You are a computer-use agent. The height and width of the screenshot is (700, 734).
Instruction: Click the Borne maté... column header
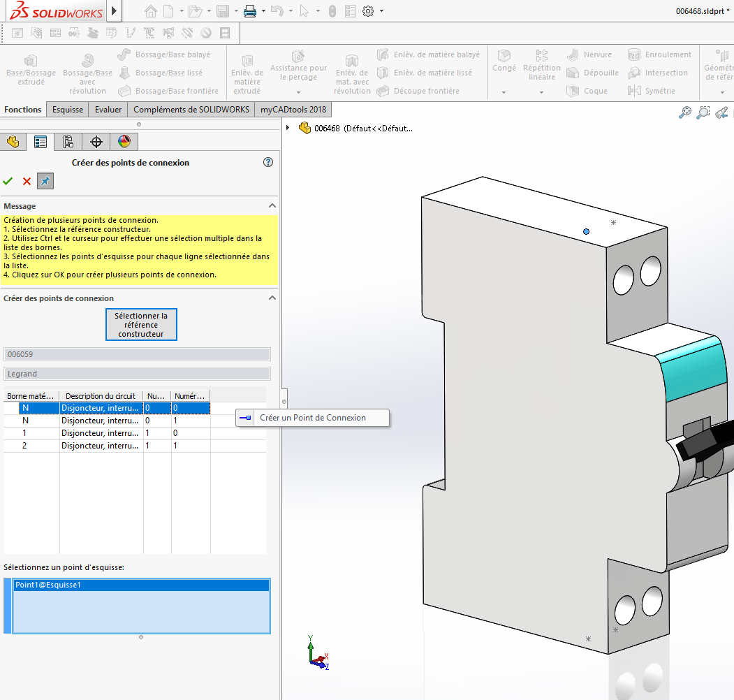pos(31,395)
